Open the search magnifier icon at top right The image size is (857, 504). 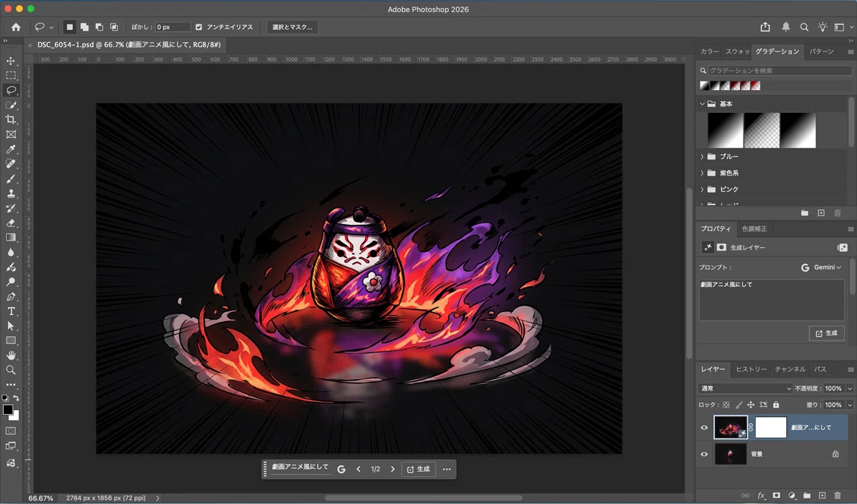[804, 27]
